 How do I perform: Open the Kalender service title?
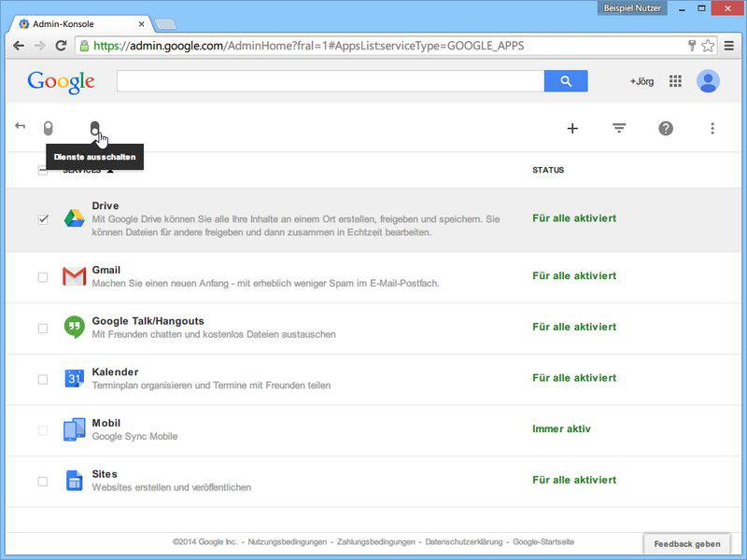pyautogui.click(x=115, y=371)
